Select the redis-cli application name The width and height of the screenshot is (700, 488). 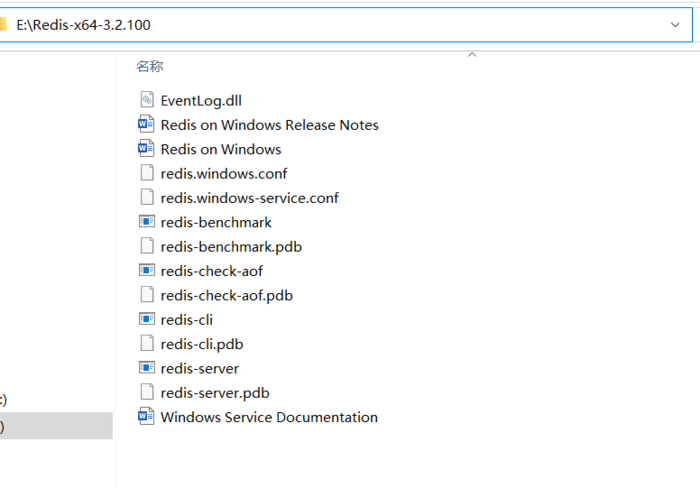pyautogui.click(x=186, y=320)
